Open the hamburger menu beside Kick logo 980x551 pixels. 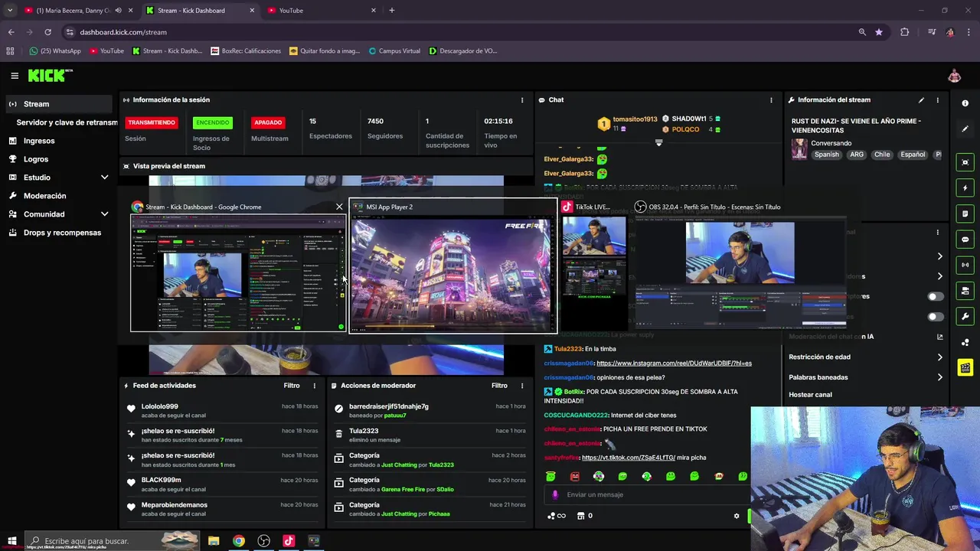(15, 76)
